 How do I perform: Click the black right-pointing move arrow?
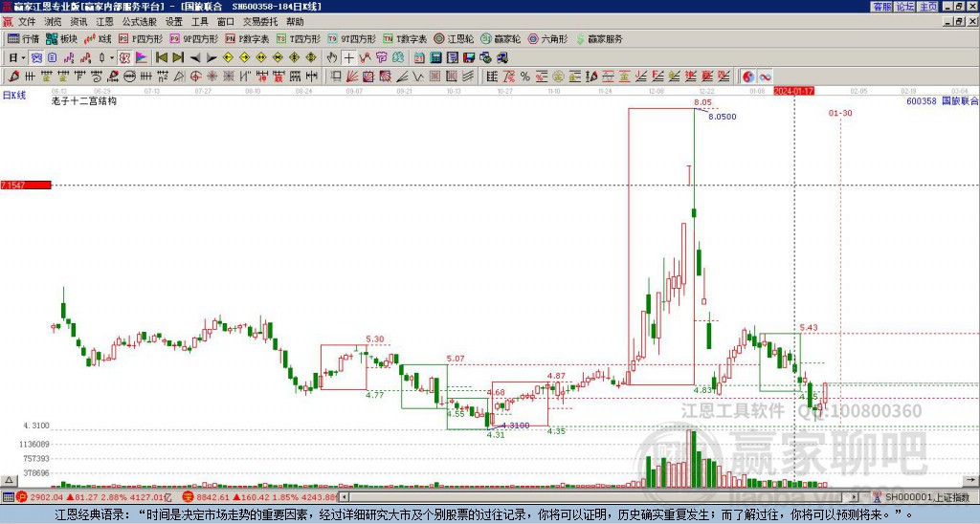[x=212, y=58]
